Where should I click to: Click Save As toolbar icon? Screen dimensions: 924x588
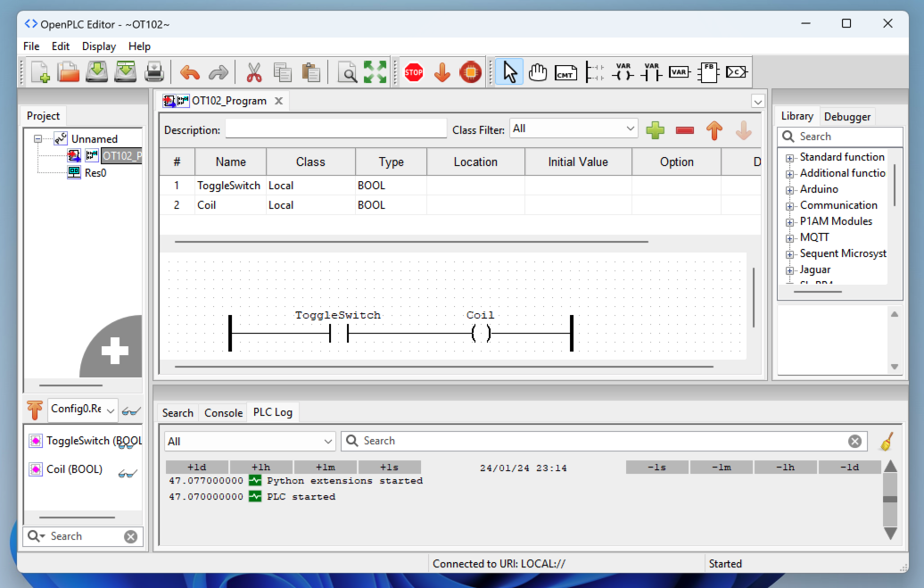[125, 72]
